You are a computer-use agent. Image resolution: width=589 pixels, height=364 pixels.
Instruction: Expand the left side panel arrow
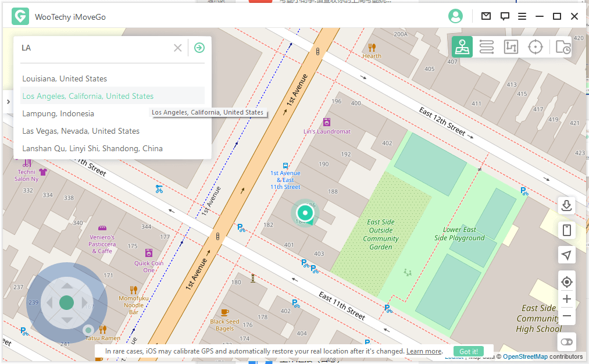pos(8,102)
